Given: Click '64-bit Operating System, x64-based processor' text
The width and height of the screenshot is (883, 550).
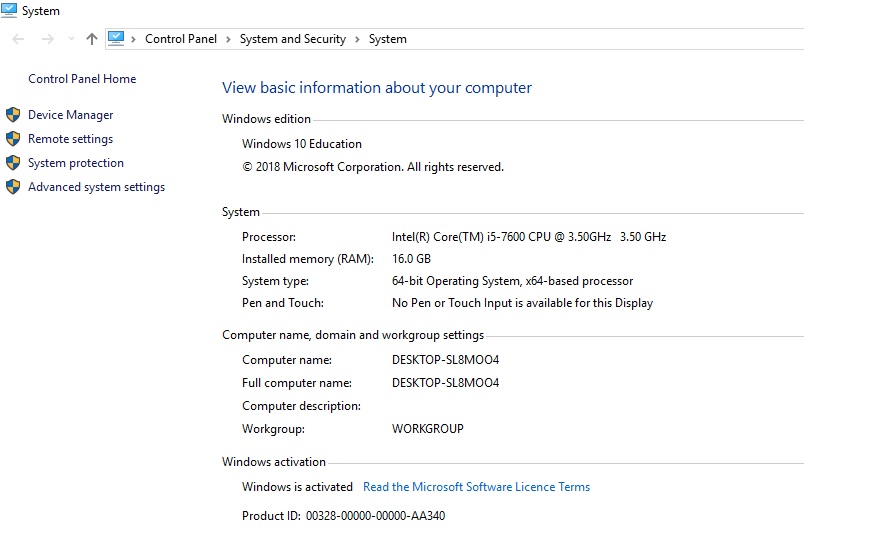Looking at the screenshot, I should tap(512, 281).
